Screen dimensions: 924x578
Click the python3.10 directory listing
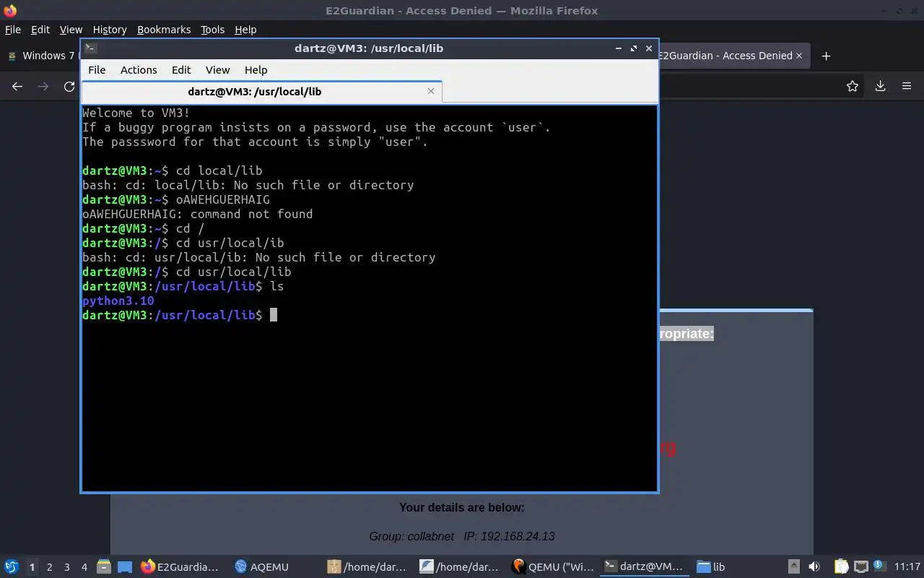pyautogui.click(x=118, y=301)
